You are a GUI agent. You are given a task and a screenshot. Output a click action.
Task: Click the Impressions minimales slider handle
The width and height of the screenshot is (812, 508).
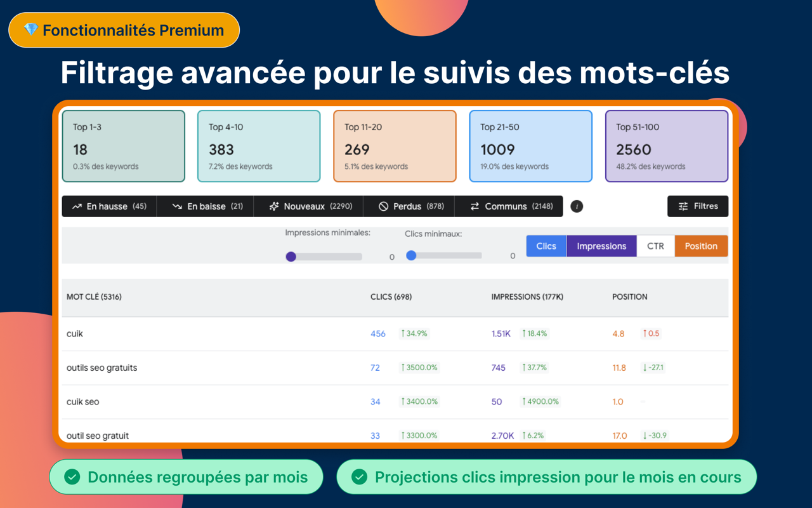[x=291, y=257]
